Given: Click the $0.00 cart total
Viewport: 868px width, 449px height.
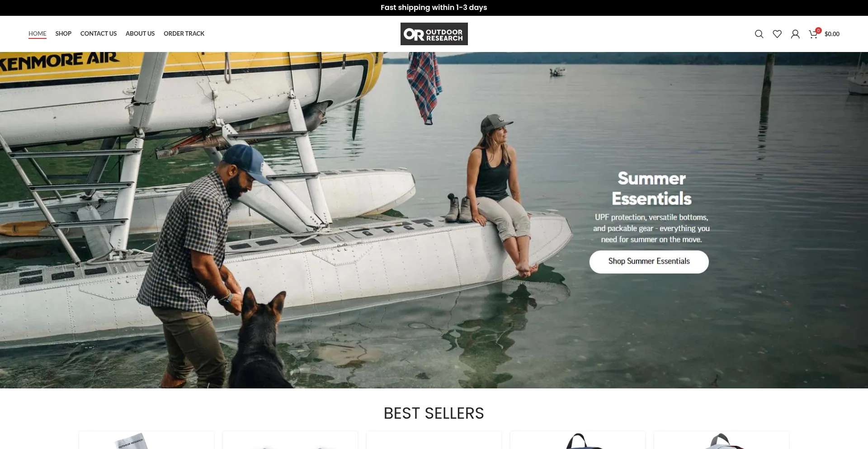Looking at the screenshot, I should click(x=832, y=34).
